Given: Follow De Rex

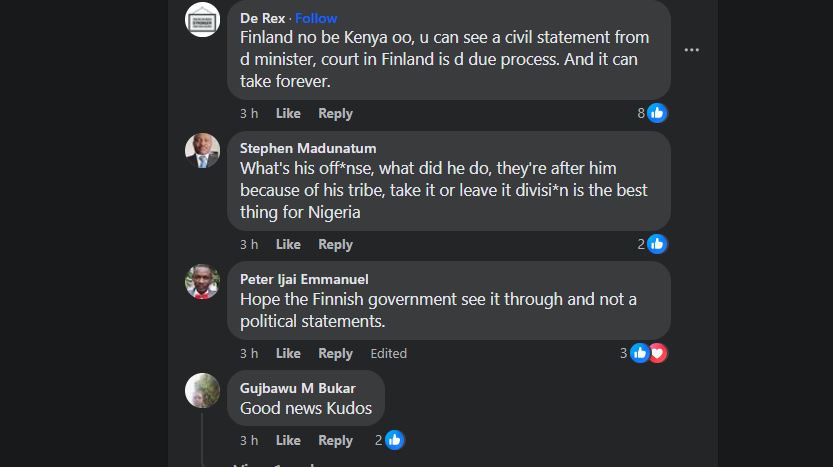Looking at the screenshot, I should tap(316, 18).
